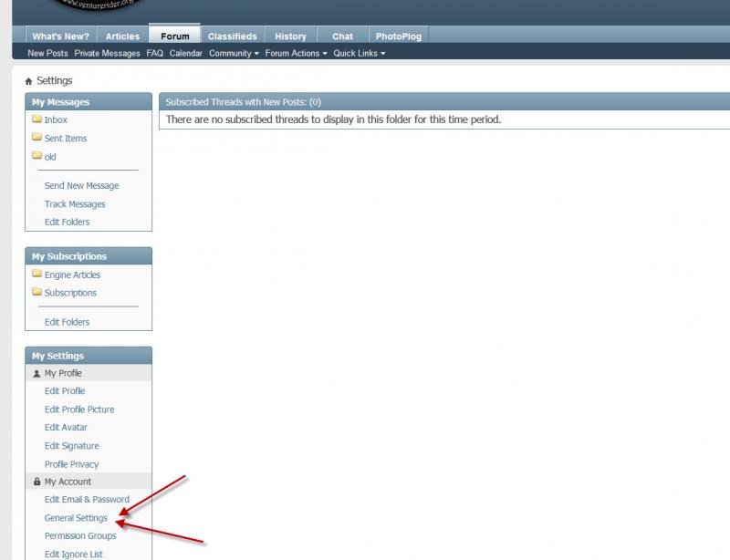Click the home icon beside Settings
Image resolution: width=730 pixels, height=560 pixels.
(29, 81)
